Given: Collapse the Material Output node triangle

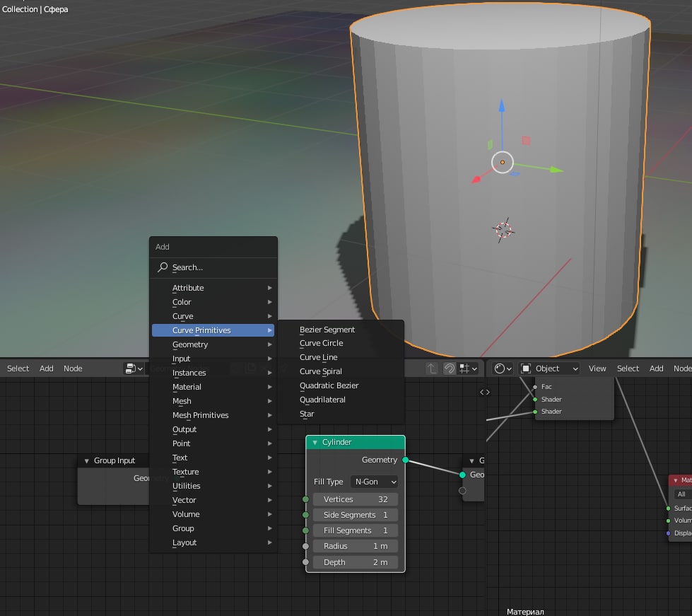Looking at the screenshot, I should tap(675, 480).
